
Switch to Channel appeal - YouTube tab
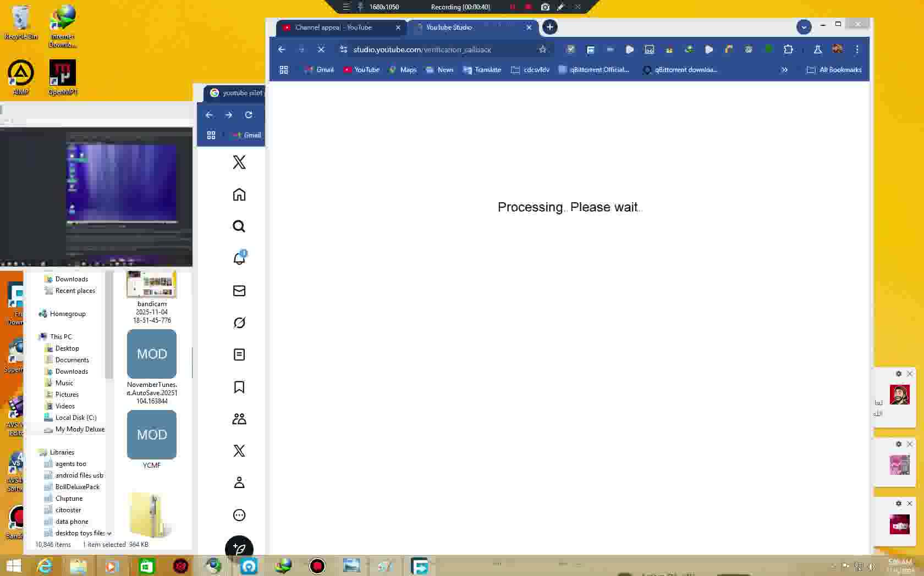pyautogui.click(x=333, y=27)
